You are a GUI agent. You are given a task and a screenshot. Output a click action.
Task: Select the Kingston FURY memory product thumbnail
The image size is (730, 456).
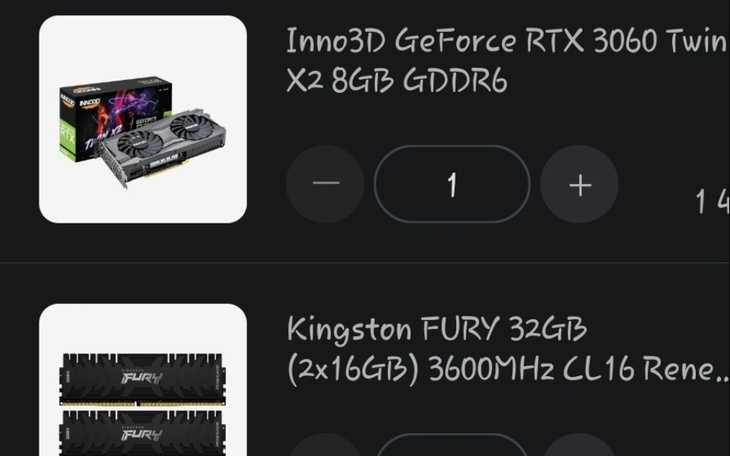(143, 380)
